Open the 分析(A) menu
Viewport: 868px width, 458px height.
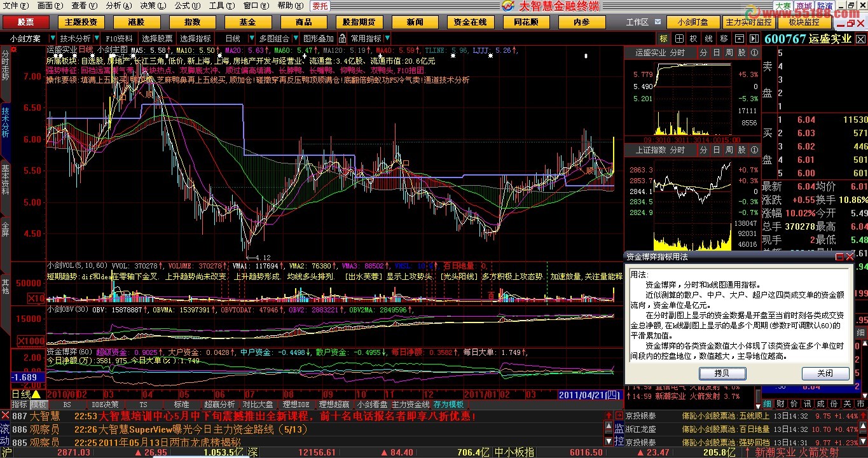(x=119, y=6)
